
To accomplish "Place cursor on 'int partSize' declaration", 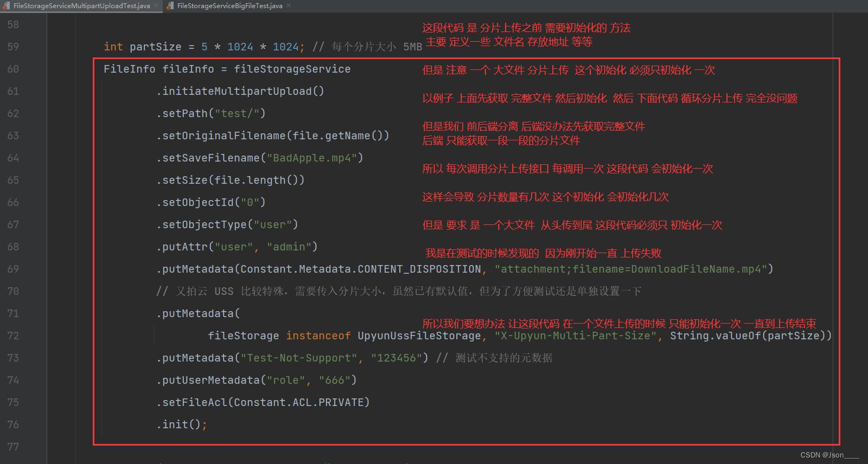I will coord(143,47).
